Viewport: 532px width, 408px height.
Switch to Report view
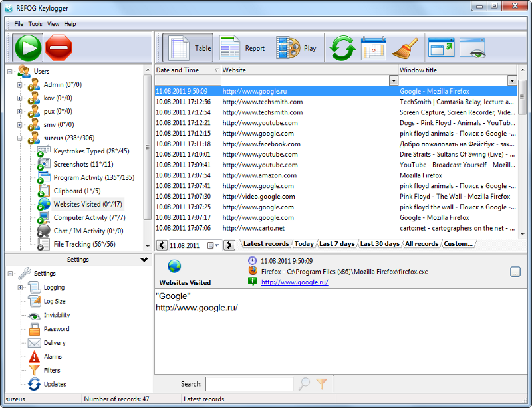(243, 49)
